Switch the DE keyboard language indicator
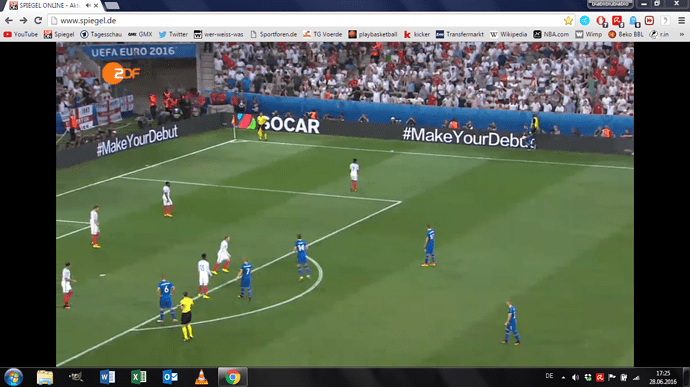 click(549, 376)
